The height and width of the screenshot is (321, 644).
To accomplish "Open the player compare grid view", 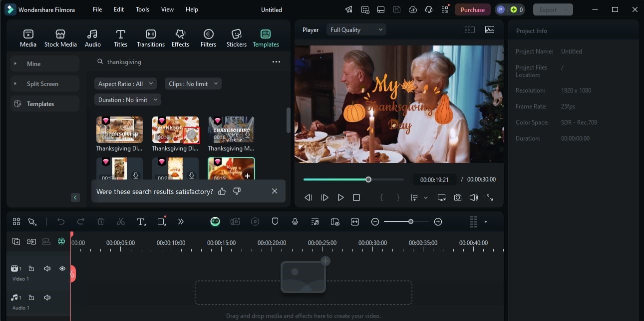I will point(470,30).
